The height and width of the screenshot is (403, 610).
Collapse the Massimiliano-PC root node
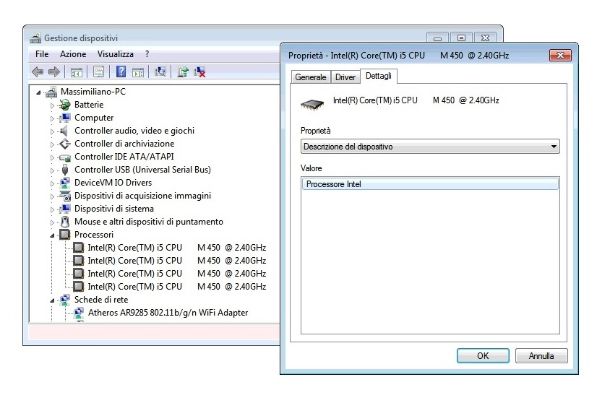tap(39, 93)
